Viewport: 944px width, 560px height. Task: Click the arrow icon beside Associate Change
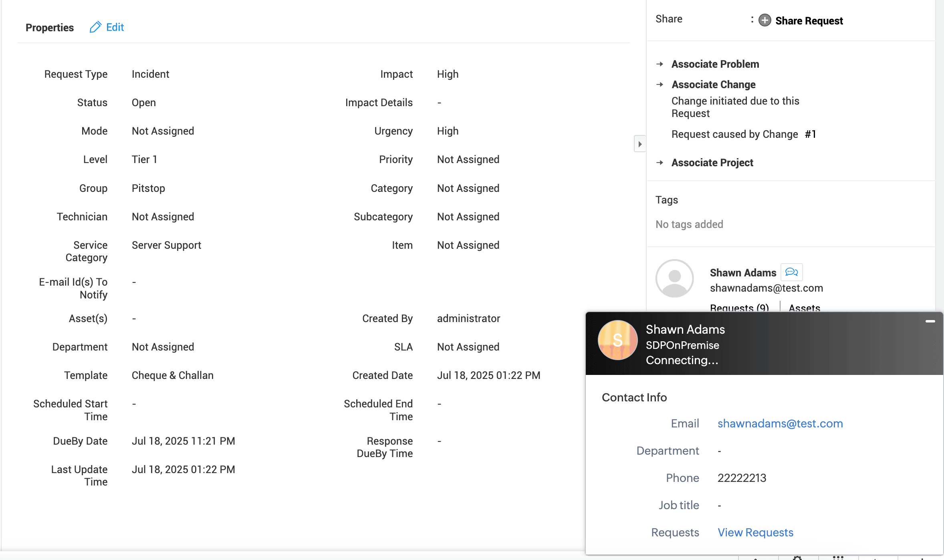click(x=660, y=85)
